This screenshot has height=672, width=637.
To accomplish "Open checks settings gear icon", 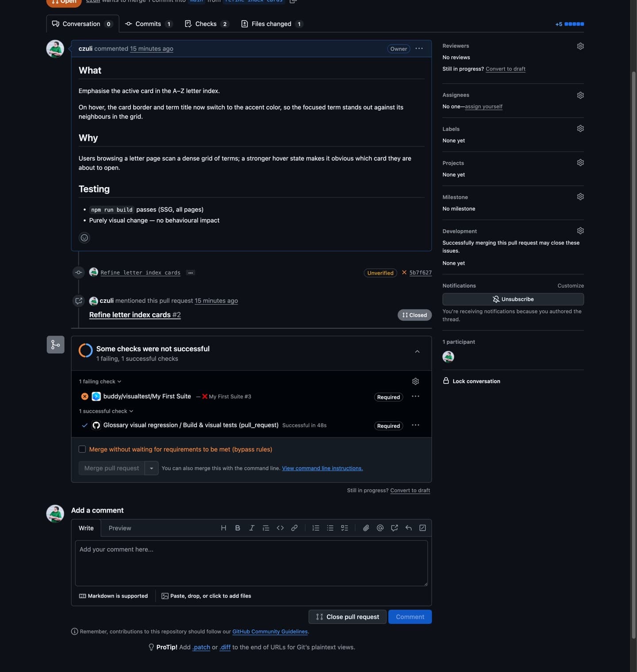I will click(415, 381).
